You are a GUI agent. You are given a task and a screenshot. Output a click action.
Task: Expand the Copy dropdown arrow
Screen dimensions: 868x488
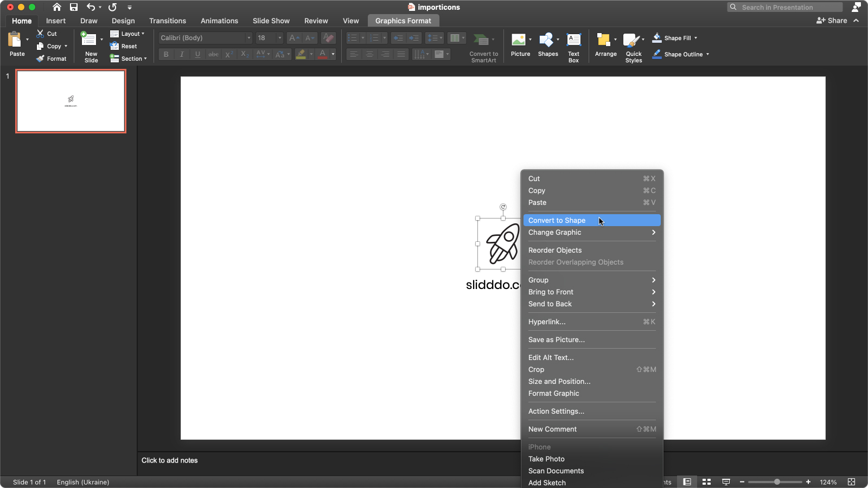66,46
